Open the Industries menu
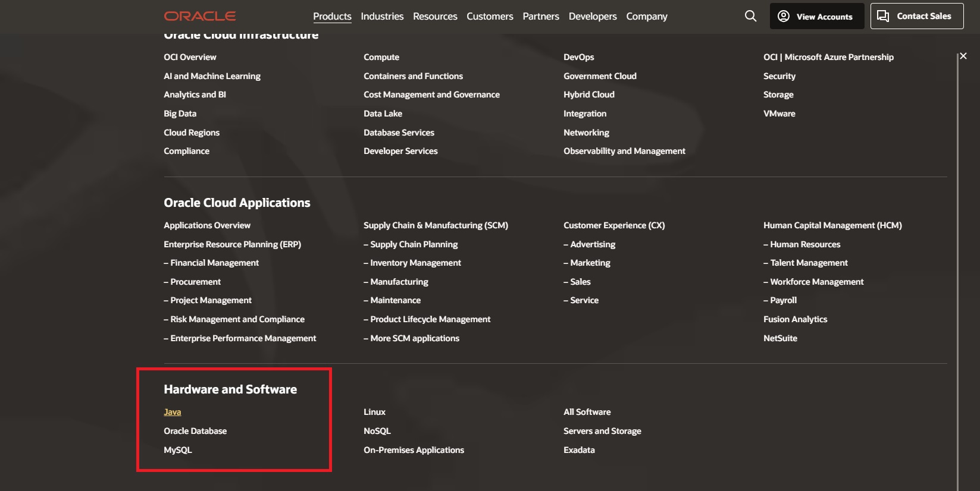Image resolution: width=980 pixels, height=491 pixels. point(382,16)
